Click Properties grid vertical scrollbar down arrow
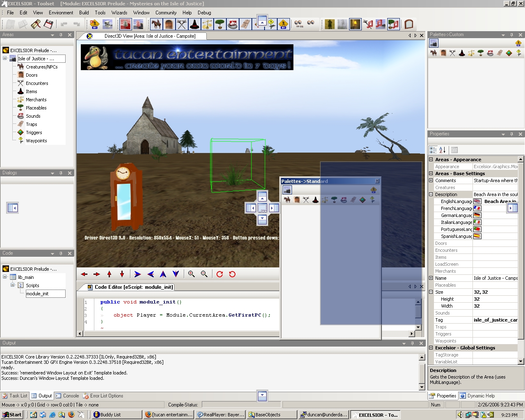 (x=521, y=361)
